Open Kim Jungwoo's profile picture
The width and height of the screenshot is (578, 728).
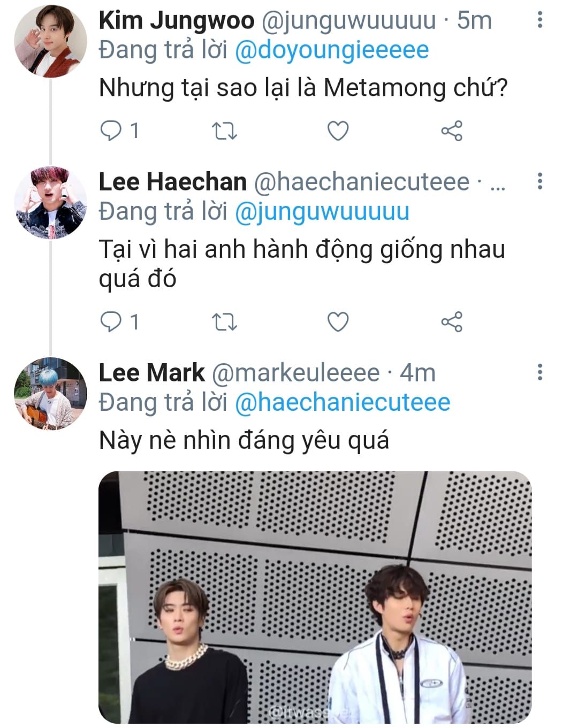pyautogui.click(x=50, y=42)
